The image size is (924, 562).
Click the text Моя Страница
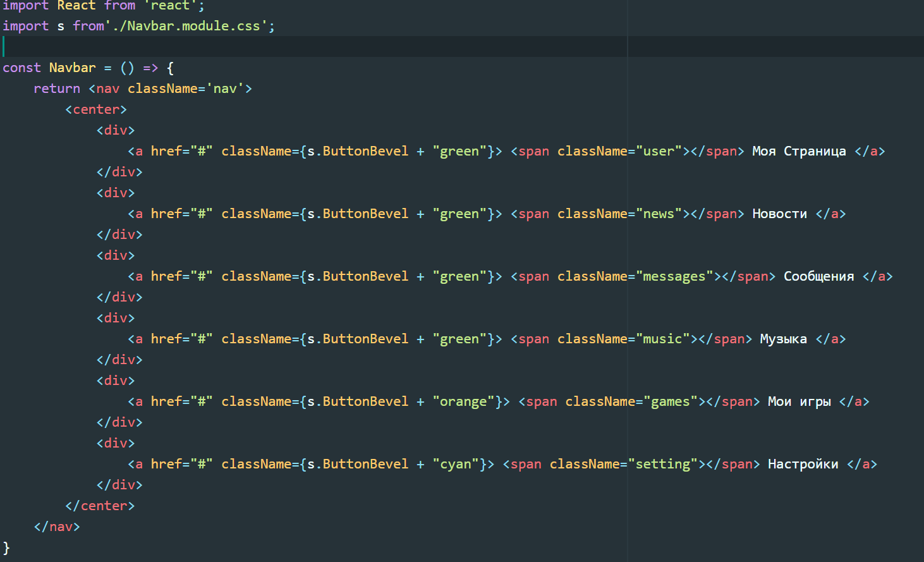[x=799, y=151]
